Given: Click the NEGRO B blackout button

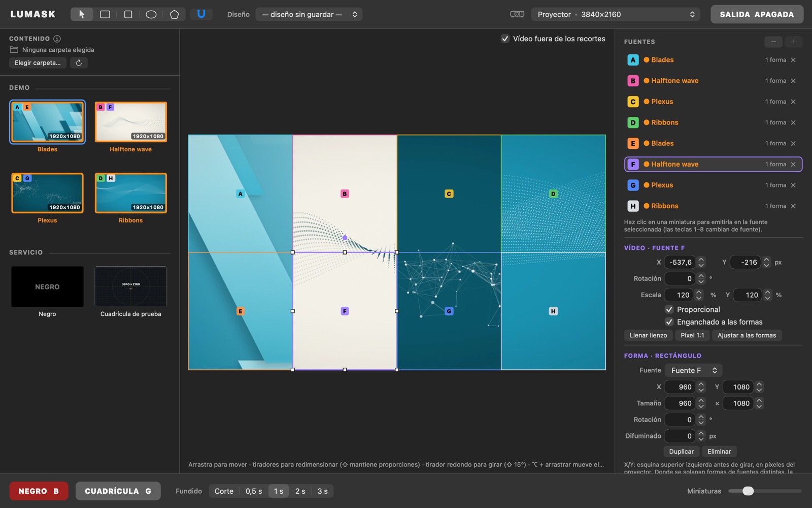Looking at the screenshot, I should (x=39, y=491).
